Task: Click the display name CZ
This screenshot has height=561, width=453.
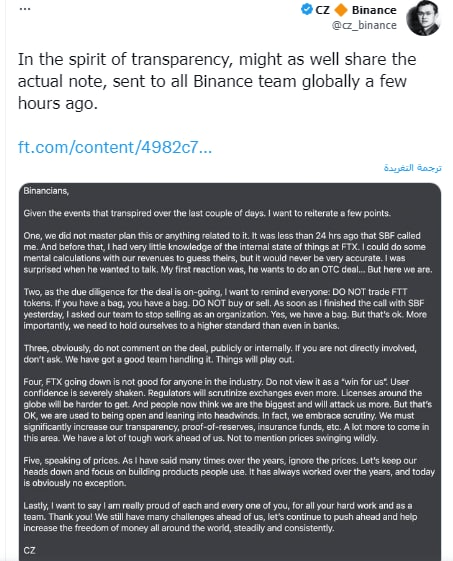Action: 322,10
